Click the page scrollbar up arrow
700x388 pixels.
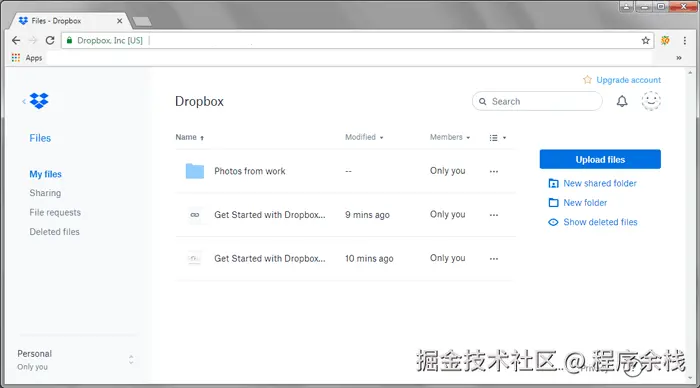click(690, 72)
